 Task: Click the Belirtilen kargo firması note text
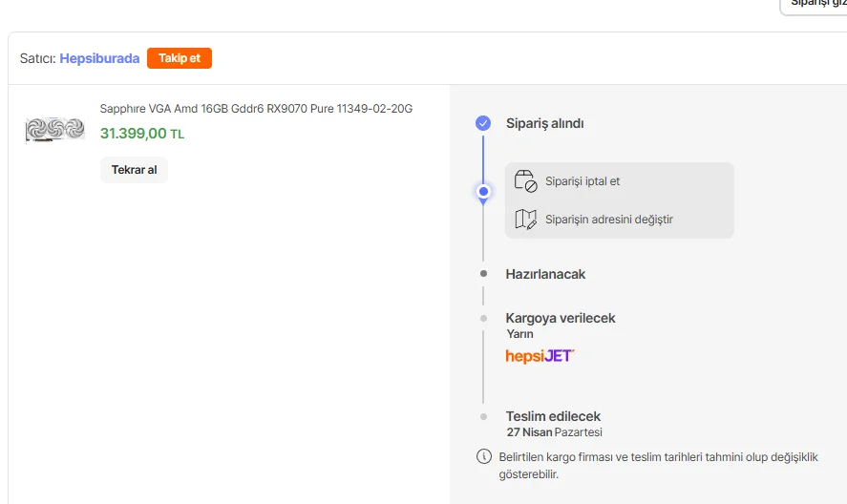click(x=659, y=465)
